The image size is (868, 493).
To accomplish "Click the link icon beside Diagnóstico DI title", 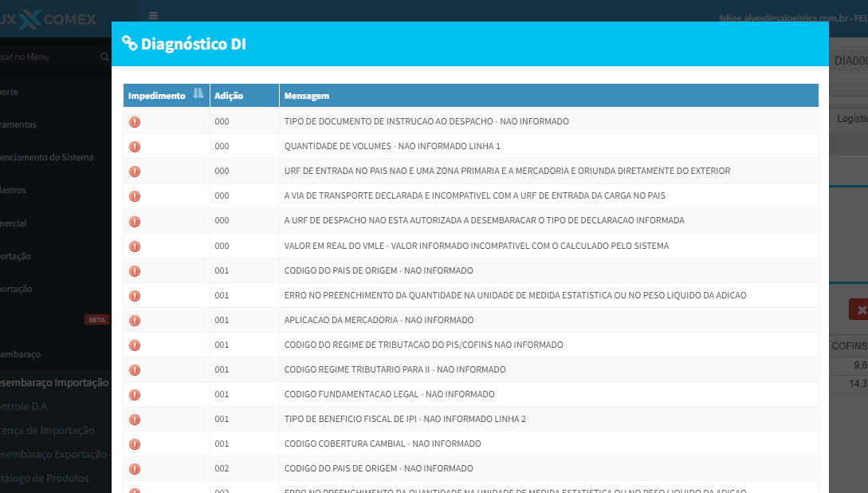I will tap(130, 43).
